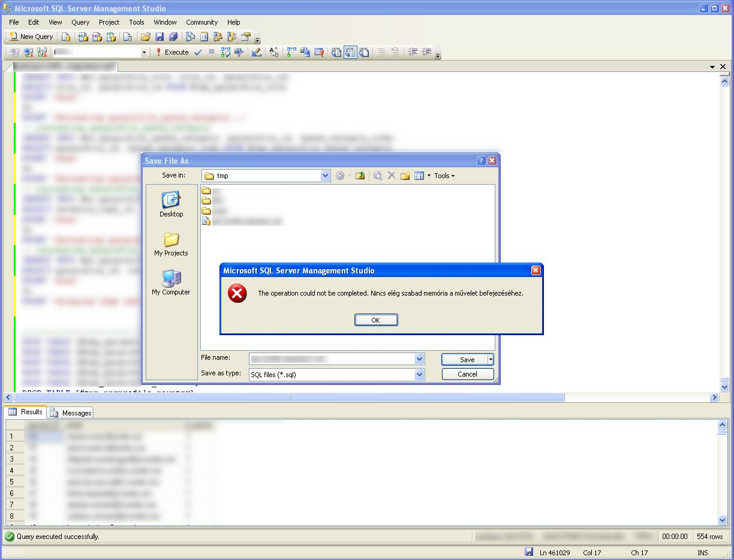Open the File menu
734x560 pixels.
(14, 22)
